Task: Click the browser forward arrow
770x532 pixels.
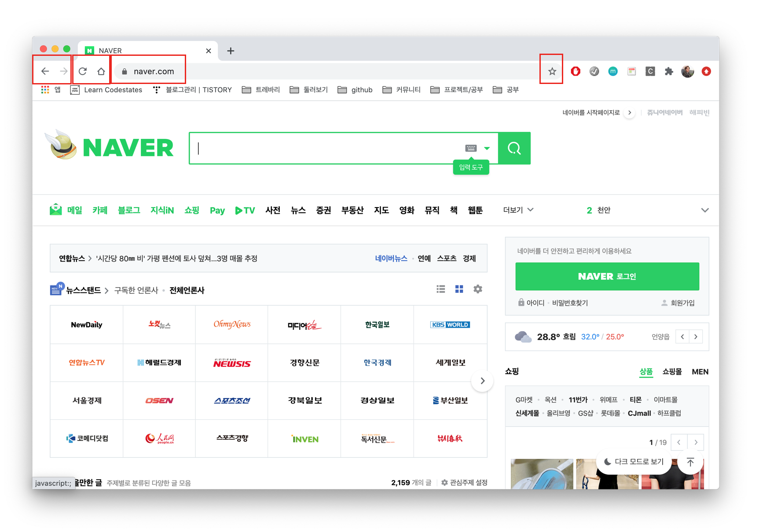Action: coord(64,71)
